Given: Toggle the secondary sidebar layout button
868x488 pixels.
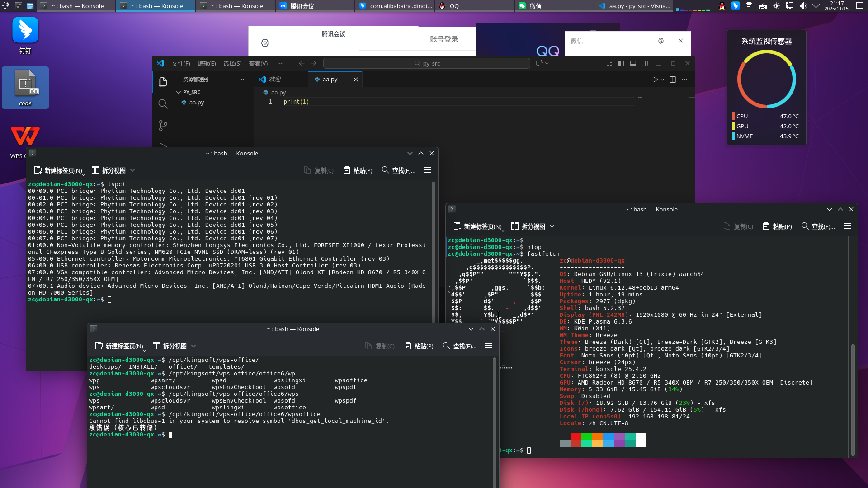Looking at the screenshot, I should pos(645,63).
